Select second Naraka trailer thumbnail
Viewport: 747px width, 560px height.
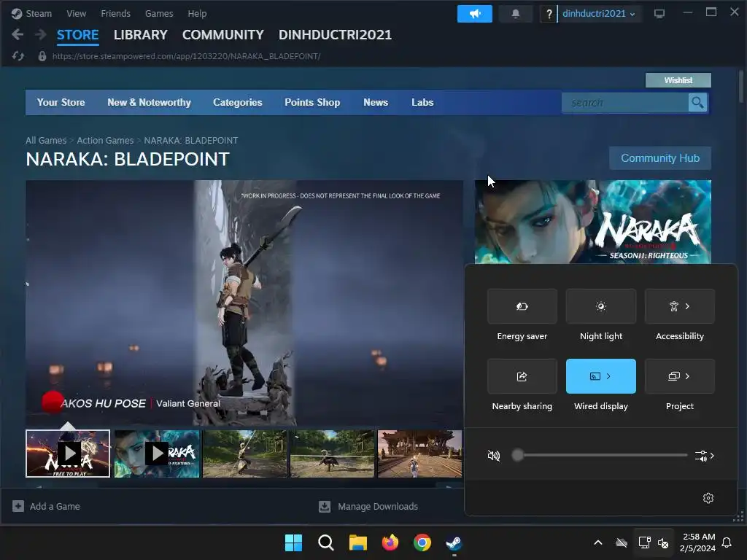[x=157, y=454]
